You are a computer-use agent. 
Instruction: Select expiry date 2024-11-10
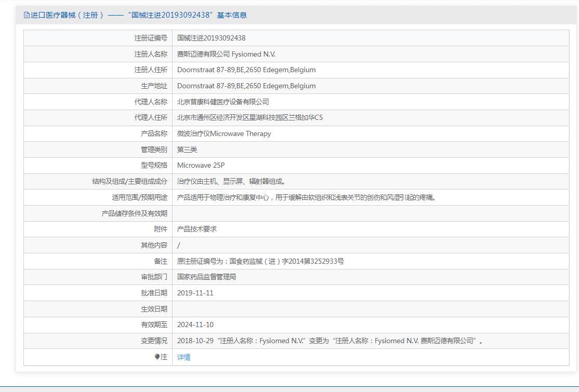click(195, 325)
